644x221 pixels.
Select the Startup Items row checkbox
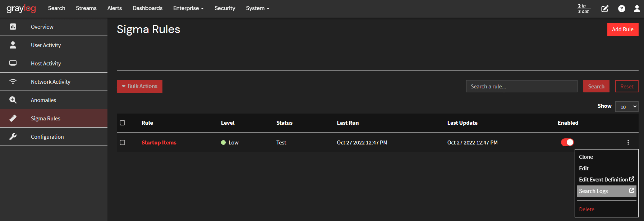pyautogui.click(x=122, y=142)
